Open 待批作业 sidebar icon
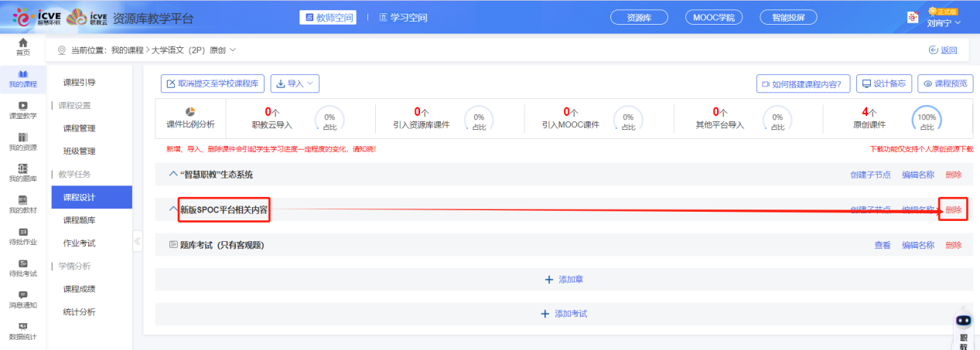Image resolution: width=980 pixels, height=350 pixels. [x=22, y=232]
